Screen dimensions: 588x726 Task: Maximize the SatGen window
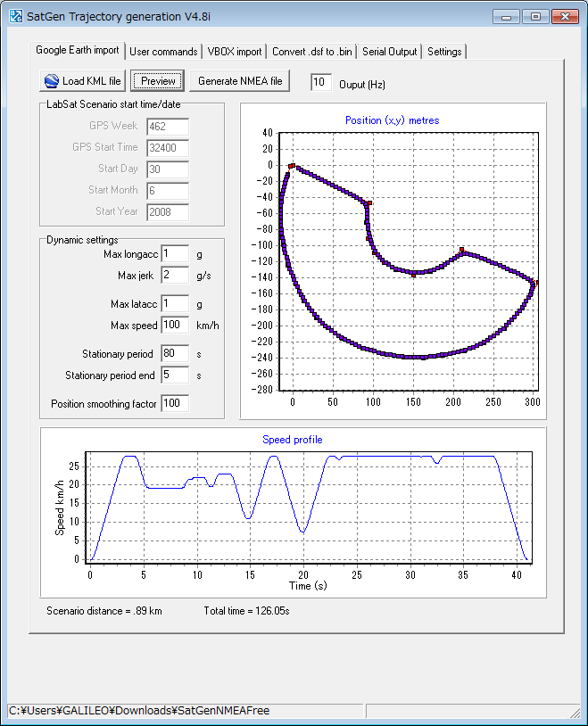[535, 17]
